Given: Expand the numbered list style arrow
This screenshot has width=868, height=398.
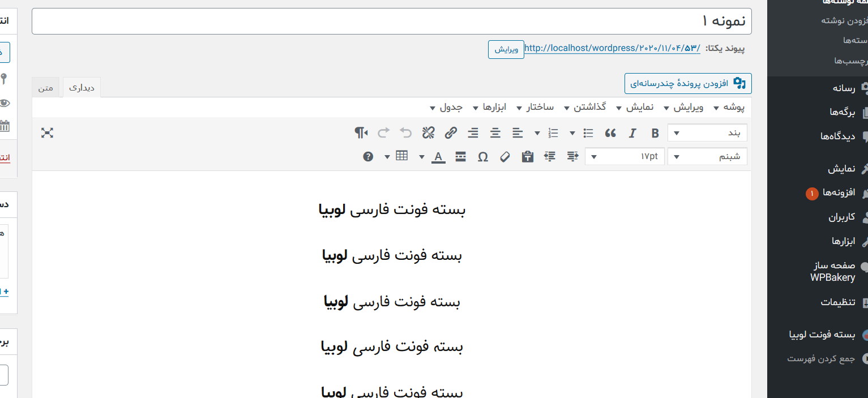Looking at the screenshot, I should (537, 133).
